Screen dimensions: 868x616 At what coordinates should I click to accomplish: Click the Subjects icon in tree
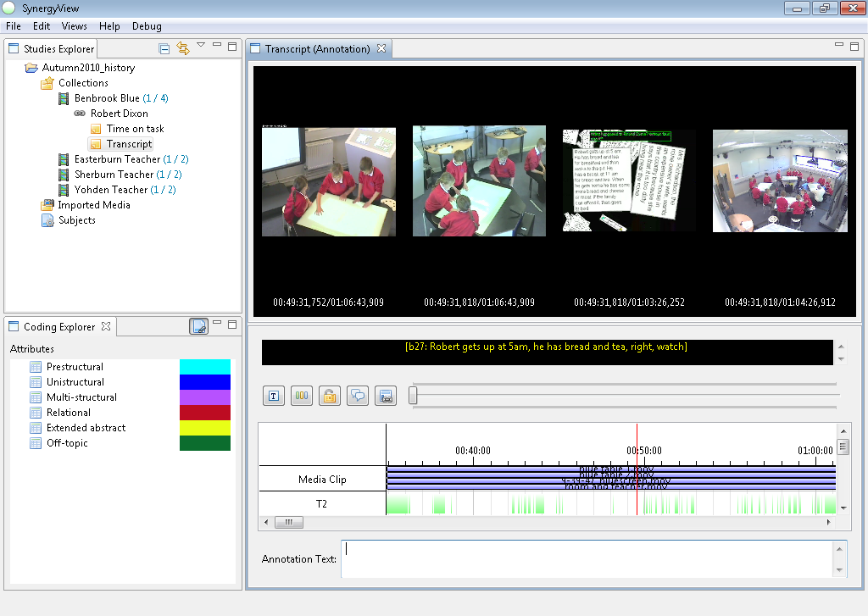[47, 220]
